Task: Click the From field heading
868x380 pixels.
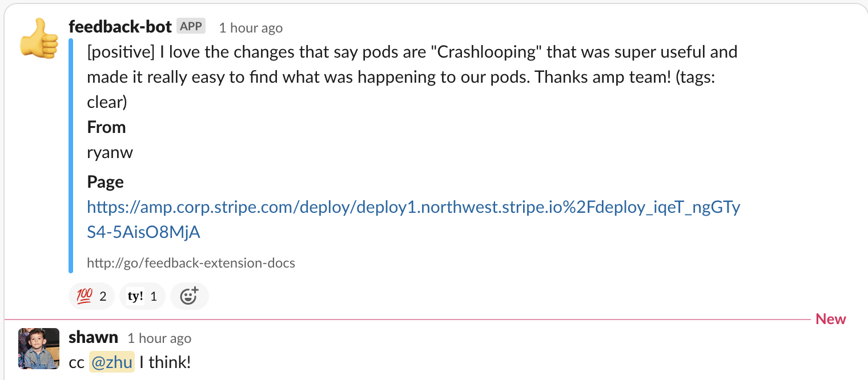Action: (x=106, y=127)
